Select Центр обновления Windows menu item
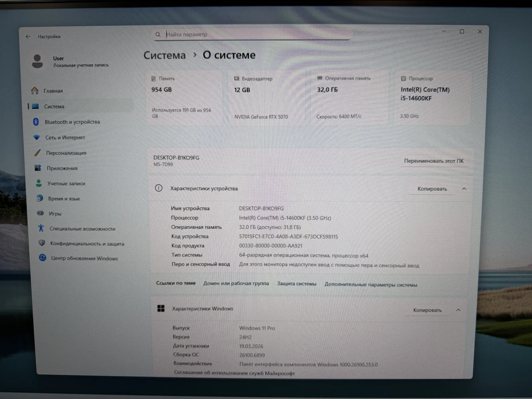Screen dimensions: 532x399 pos(85,258)
